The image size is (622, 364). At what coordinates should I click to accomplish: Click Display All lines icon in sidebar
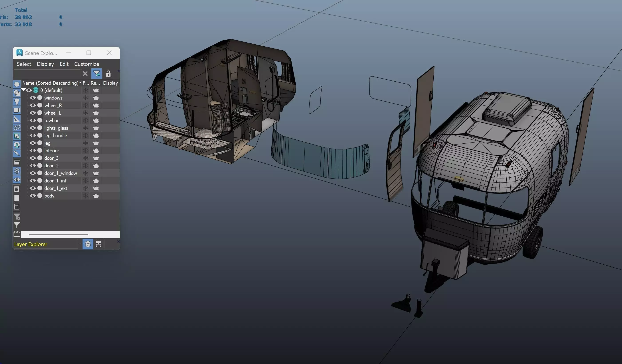[17, 189]
